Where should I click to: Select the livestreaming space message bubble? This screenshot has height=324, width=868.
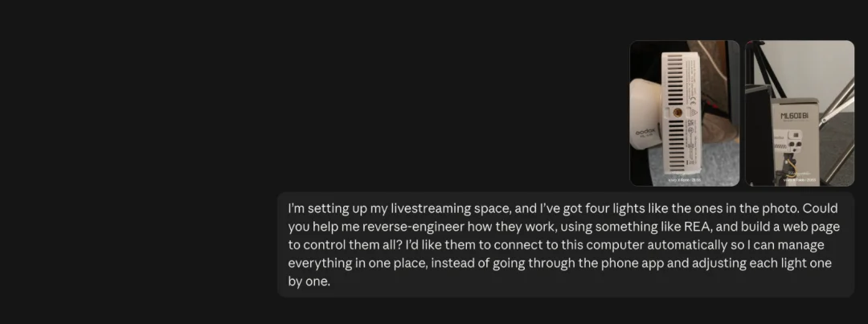566,244
